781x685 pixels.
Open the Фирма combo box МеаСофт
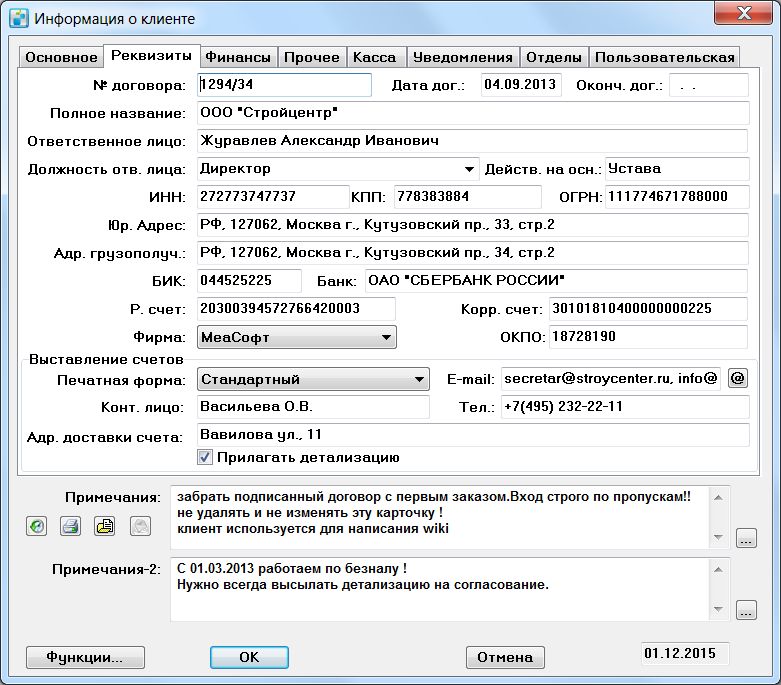[297, 337]
